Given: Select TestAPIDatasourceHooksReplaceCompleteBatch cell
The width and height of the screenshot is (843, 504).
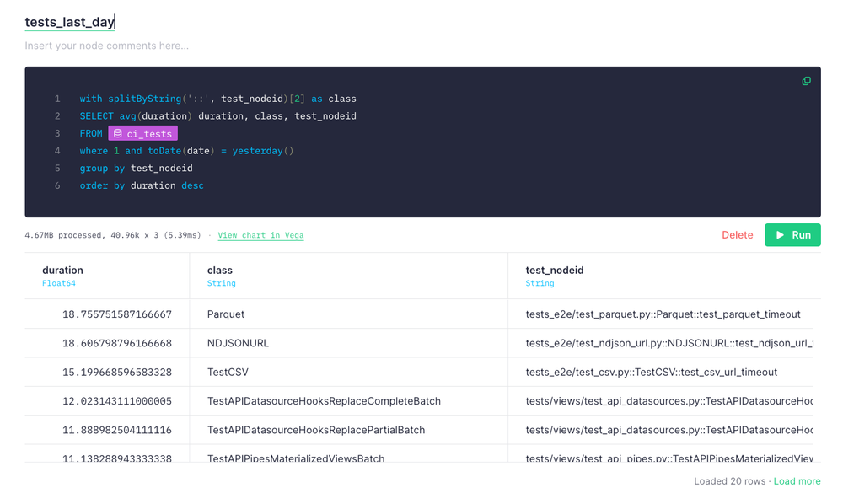Looking at the screenshot, I should [x=324, y=401].
